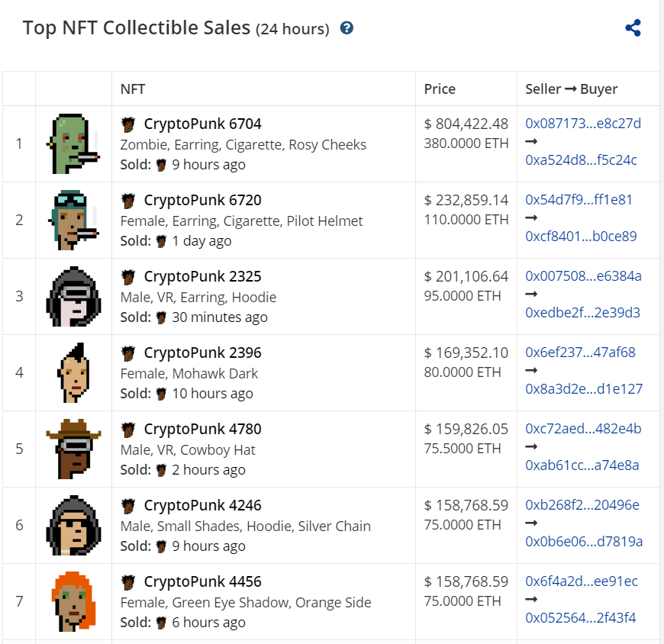Click the cowboy hat CryptoPunk 4780 thumbnail

click(74, 449)
